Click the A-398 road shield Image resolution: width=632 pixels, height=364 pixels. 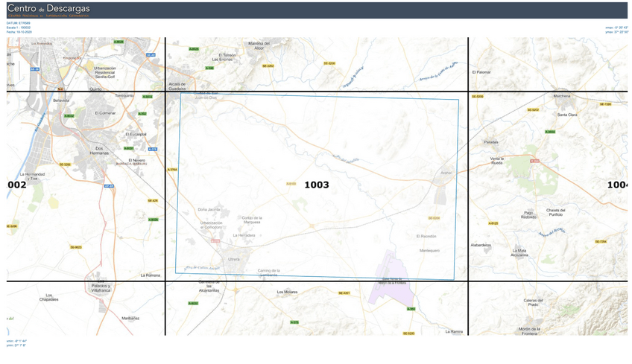pyautogui.click(x=209, y=68)
